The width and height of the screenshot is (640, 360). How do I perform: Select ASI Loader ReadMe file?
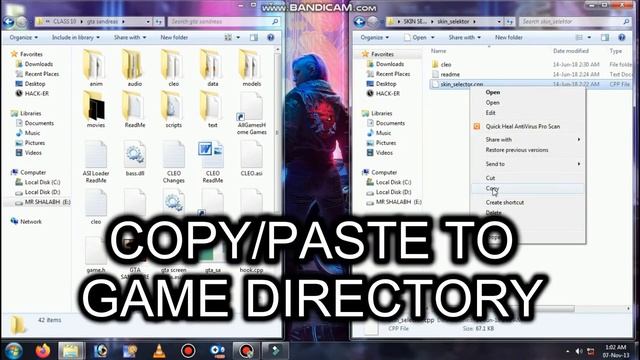tap(96, 161)
